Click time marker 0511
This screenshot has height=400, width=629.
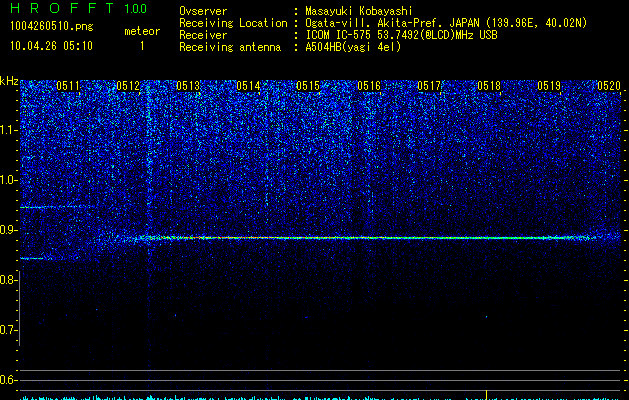68,86
